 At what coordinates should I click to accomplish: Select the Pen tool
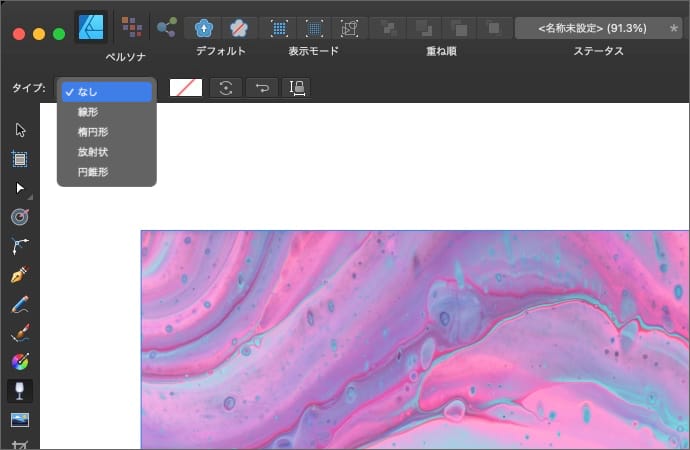point(19,274)
